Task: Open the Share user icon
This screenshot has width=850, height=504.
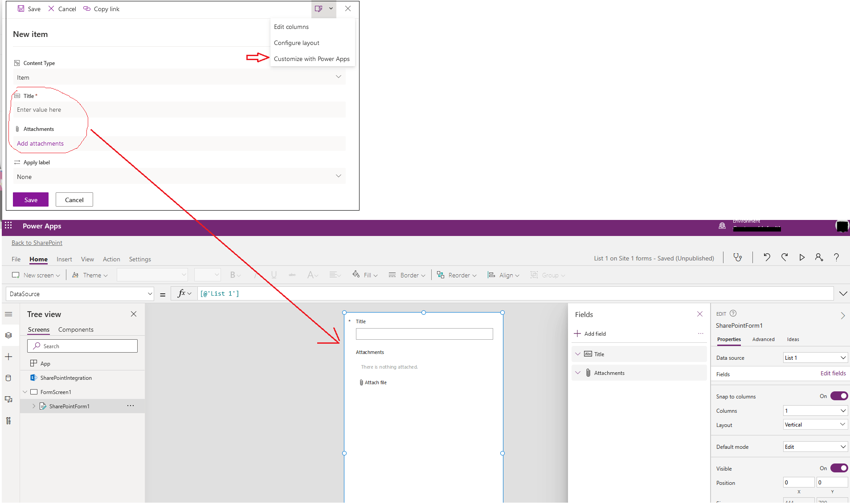Action: tap(819, 257)
